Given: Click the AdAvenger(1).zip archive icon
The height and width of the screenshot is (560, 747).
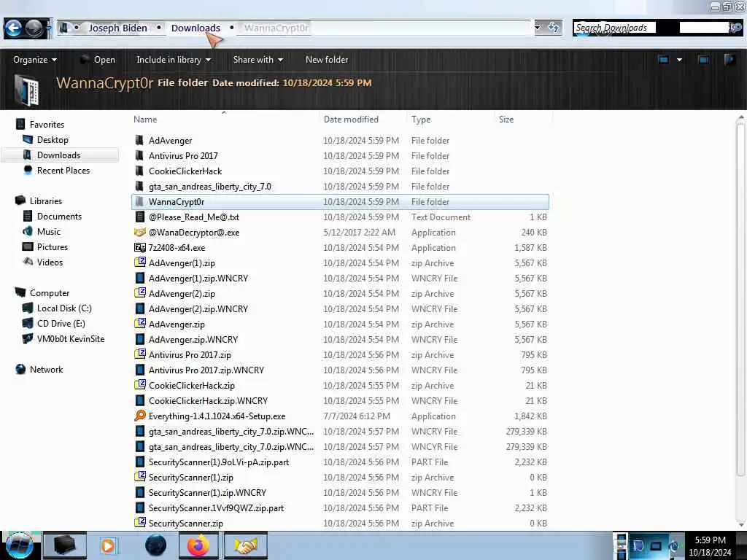Looking at the screenshot, I should pyautogui.click(x=139, y=262).
